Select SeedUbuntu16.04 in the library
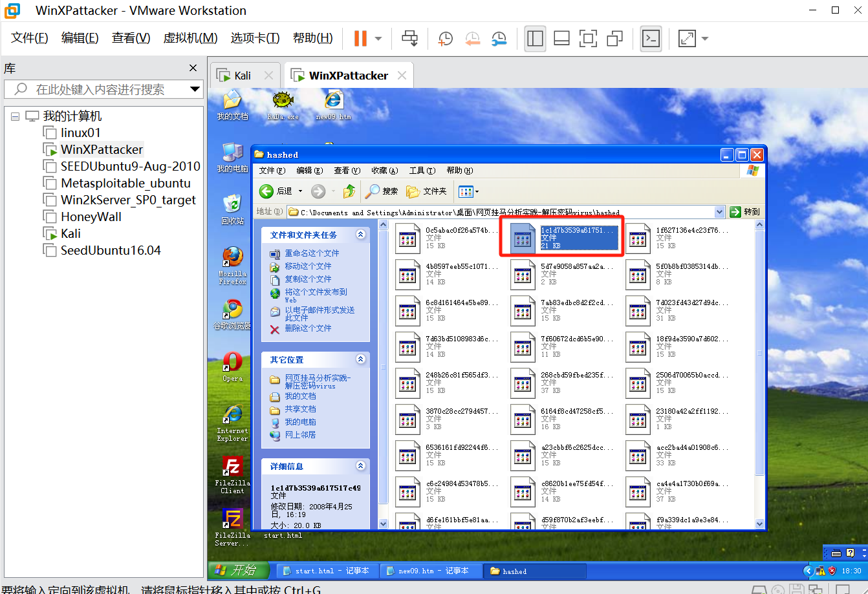Viewport: 868px width, 594px height. point(111,250)
